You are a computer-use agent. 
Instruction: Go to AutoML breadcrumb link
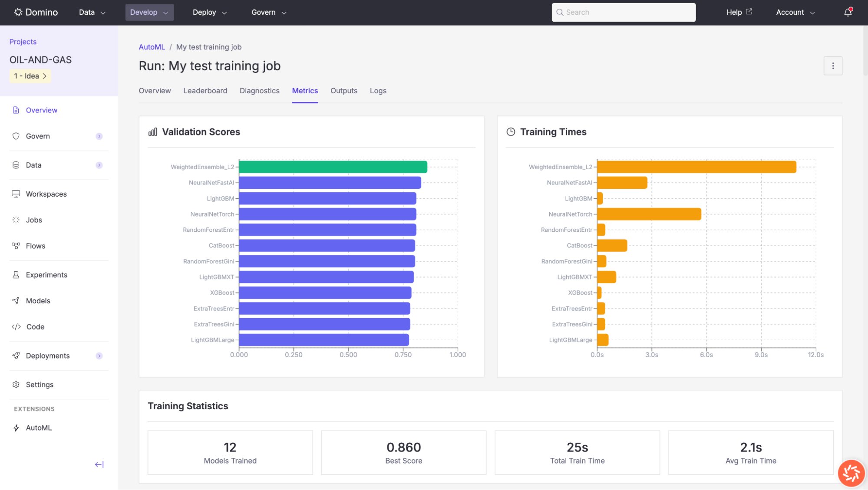click(x=152, y=47)
